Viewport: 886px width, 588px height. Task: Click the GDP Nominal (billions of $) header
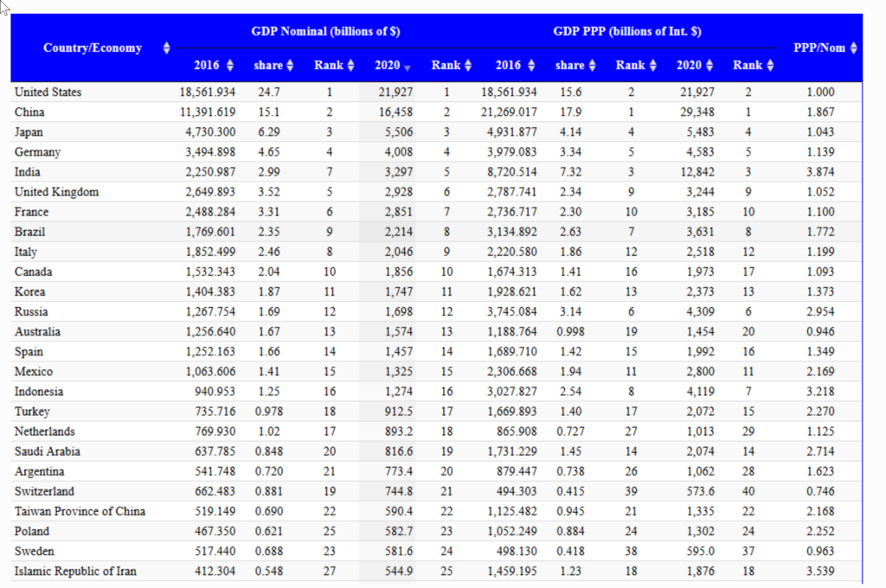tap(325, 31)
